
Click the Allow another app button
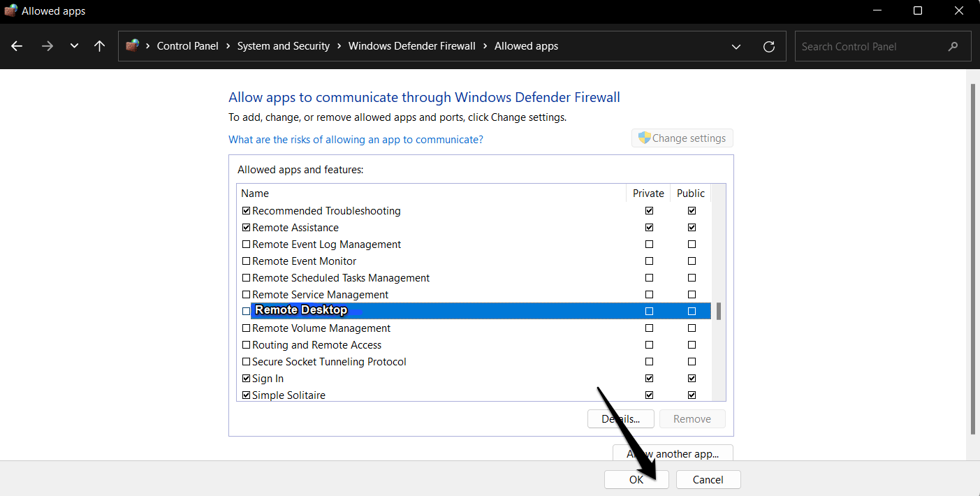tap(673, 453)
